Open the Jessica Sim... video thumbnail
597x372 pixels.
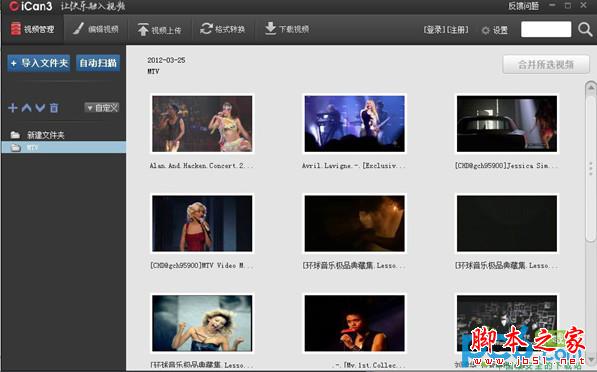coord(507,124)
